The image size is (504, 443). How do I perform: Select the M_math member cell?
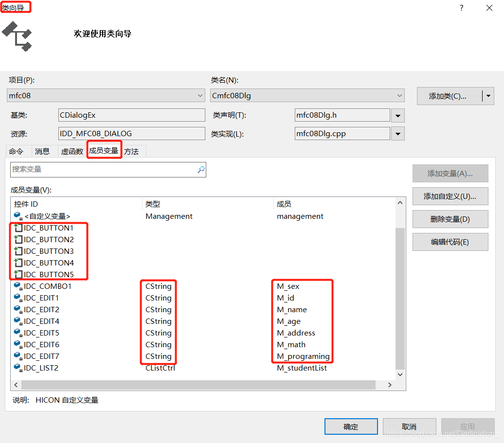pyautogui.click(x=291, y=344)
